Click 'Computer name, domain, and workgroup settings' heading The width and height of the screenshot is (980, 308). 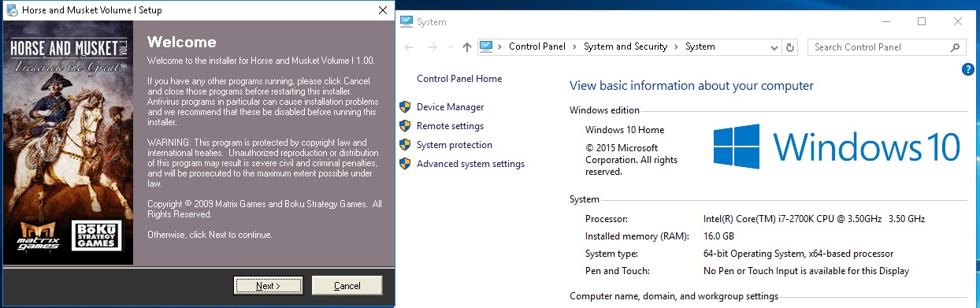click(x=674, y=297)
